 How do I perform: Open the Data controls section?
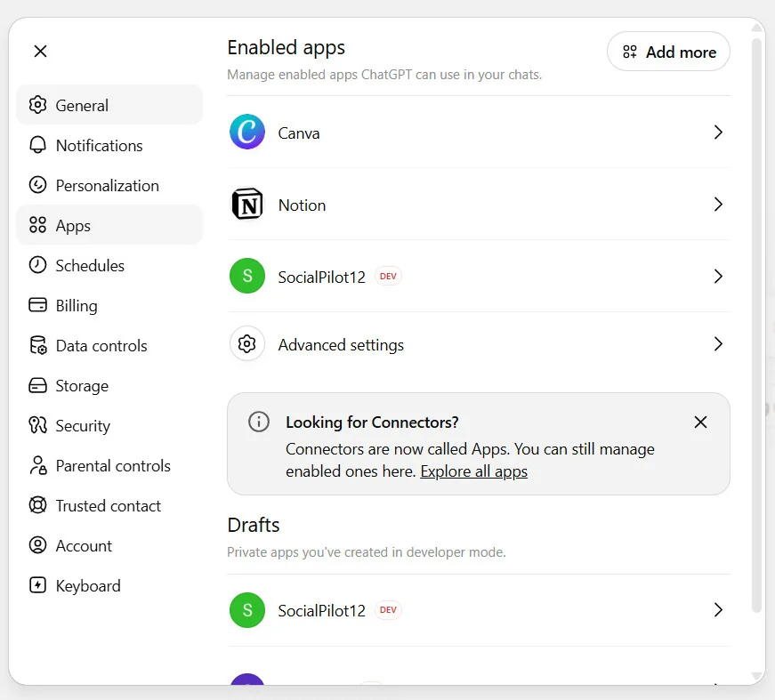coord(109,345)
